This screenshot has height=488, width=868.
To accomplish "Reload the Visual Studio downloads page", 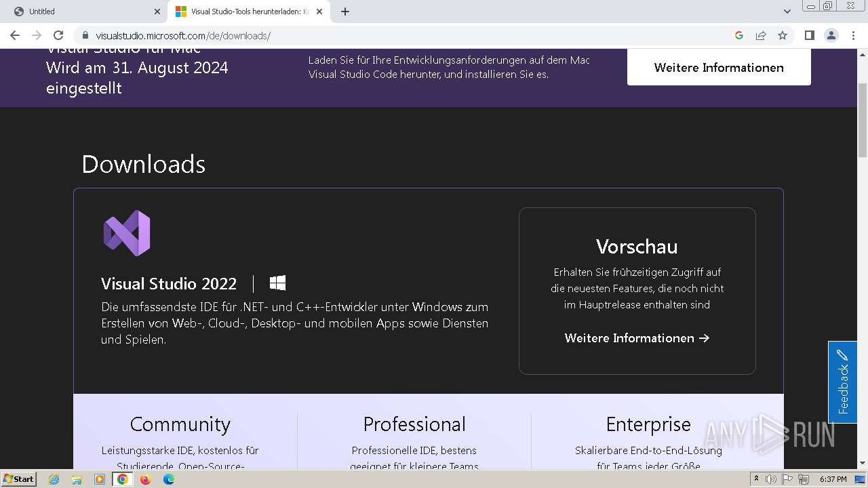I will click(58, 35).
